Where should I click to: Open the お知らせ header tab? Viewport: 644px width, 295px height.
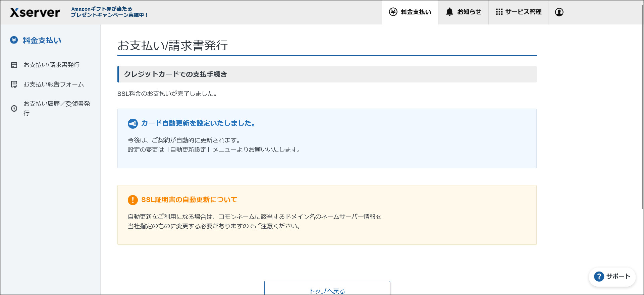pyautogui.click(x=463, y=12)
